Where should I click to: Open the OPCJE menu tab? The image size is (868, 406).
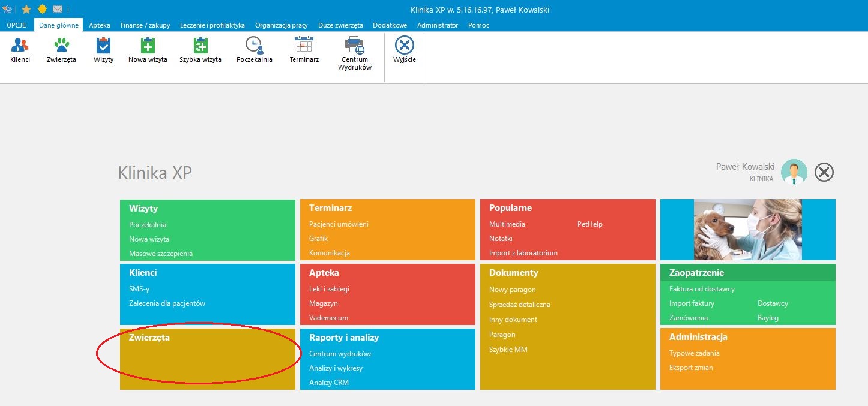click(16, 25)
